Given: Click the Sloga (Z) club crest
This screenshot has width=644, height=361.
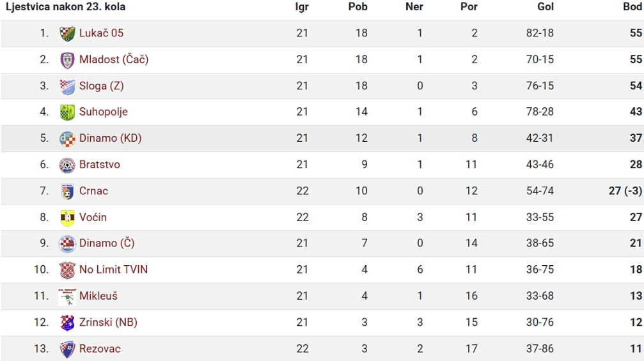Looking at the screenshot, I should tap(67, 86).
